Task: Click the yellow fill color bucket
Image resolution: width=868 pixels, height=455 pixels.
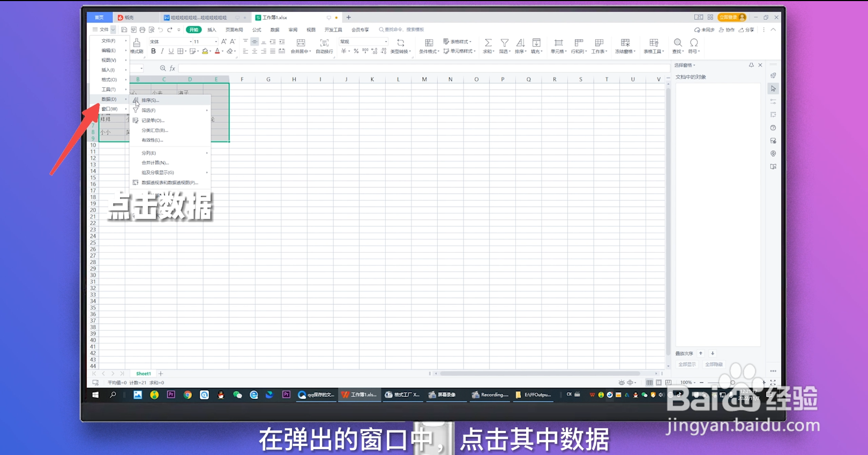Action: 205,51
